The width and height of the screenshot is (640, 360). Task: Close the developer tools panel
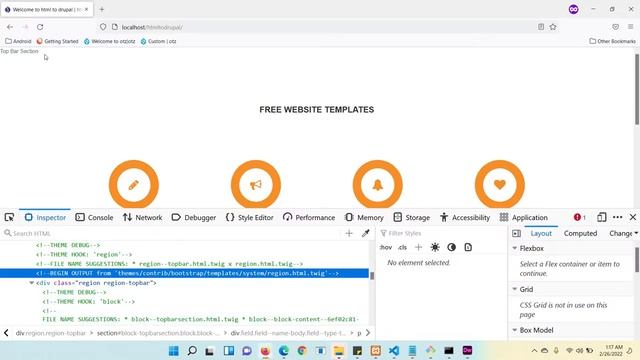point(633,217)
